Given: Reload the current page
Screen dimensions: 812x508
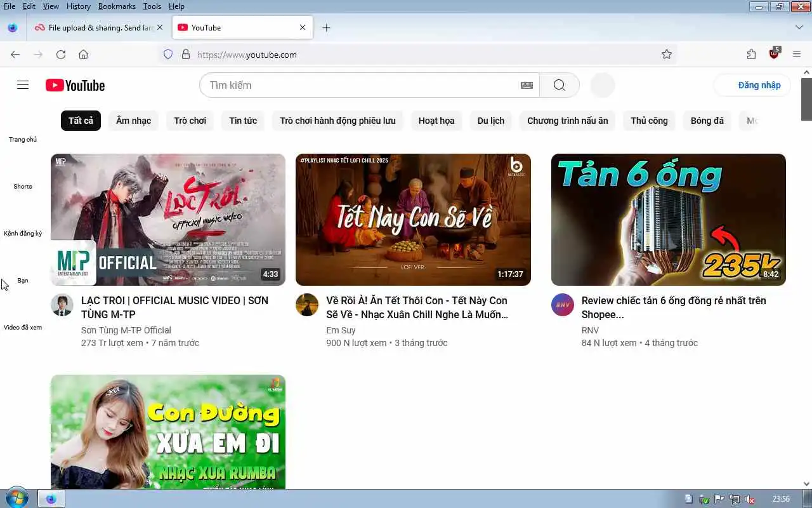Looking at the screenshot, I should click(x=61, y=55).
